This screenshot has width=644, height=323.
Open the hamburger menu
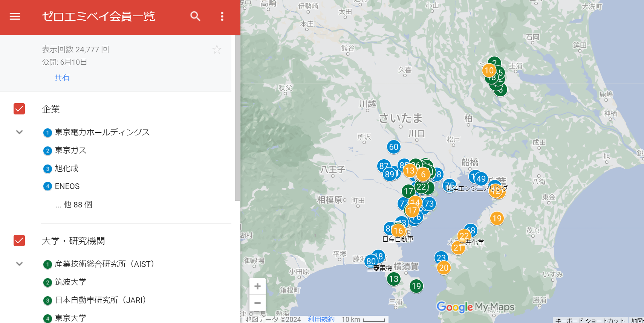tap(15, 17)
